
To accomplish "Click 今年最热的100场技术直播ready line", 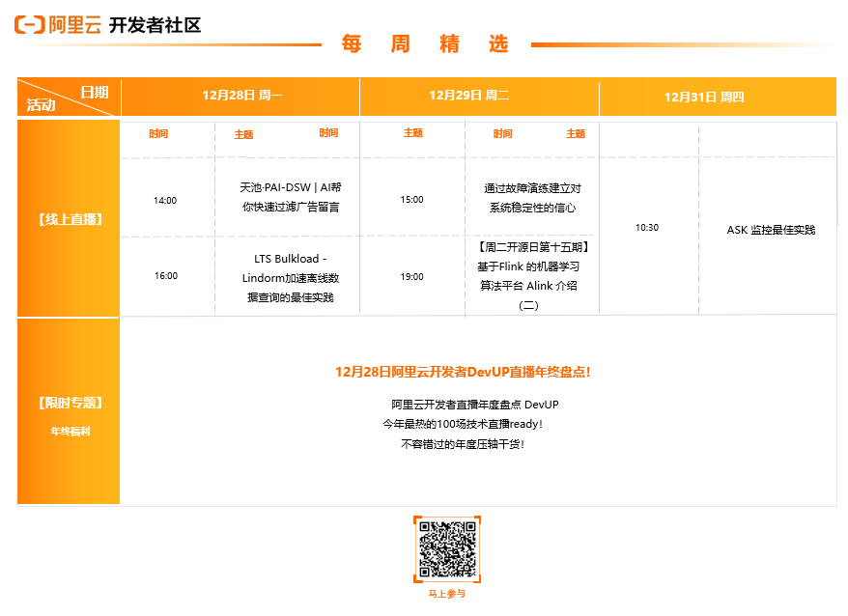I will tap(463, 424).
